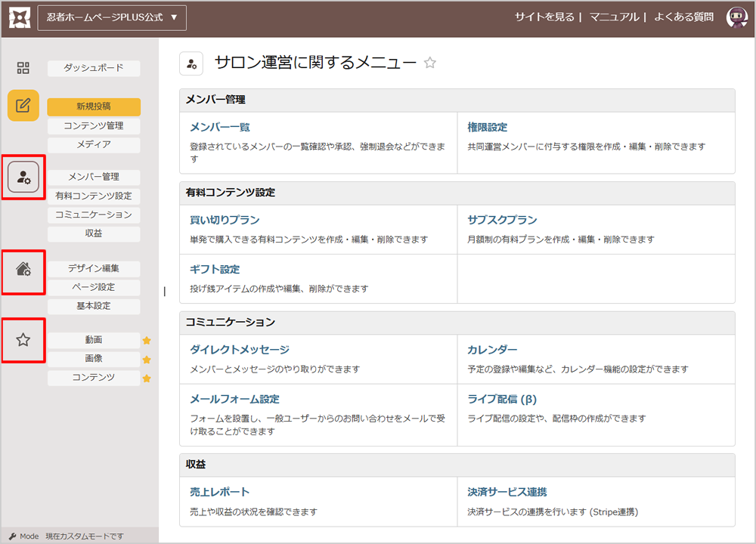Collapse the sidebar using the divider handle
The image size is (756, 544).
[x=164, y=291]
